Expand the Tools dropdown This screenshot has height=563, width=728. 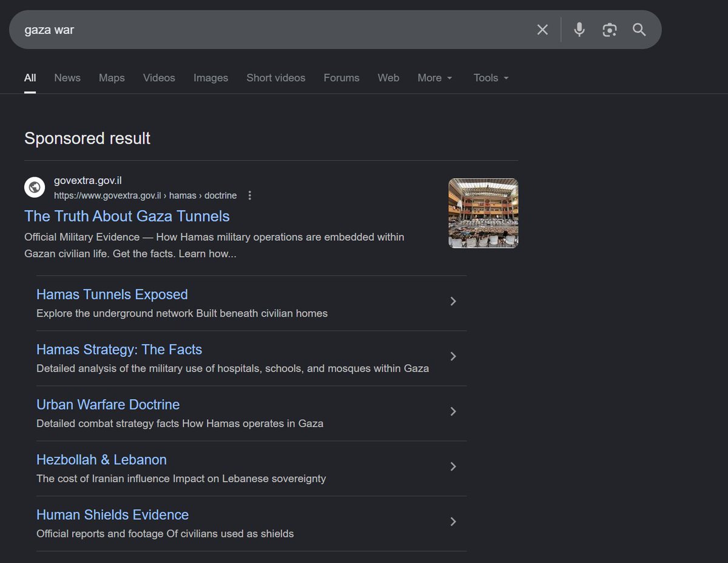491,78
